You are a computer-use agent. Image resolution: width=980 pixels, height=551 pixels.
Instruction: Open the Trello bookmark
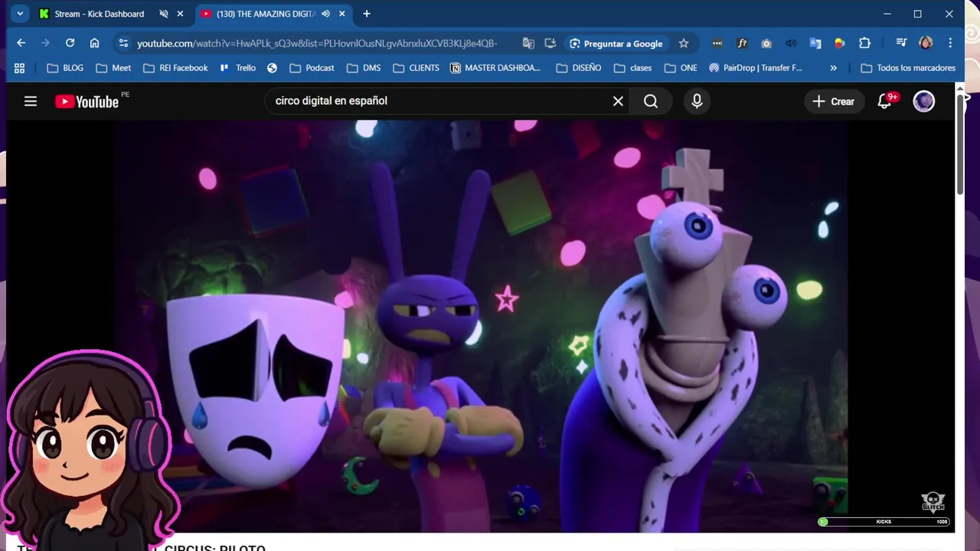[x=237, y=68]
